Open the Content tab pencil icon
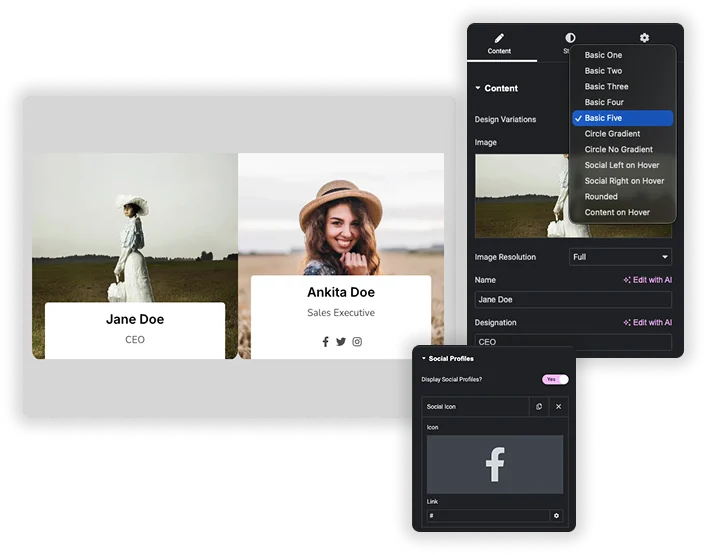The height and width of the screenshot is (555, 713). 499,38
